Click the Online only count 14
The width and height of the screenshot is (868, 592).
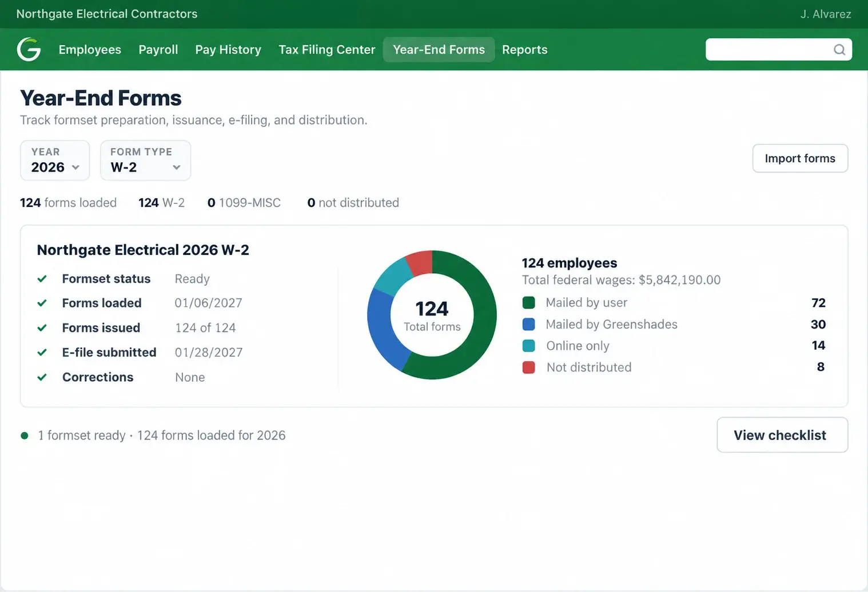pyautogui.click(x=818, y=346)
